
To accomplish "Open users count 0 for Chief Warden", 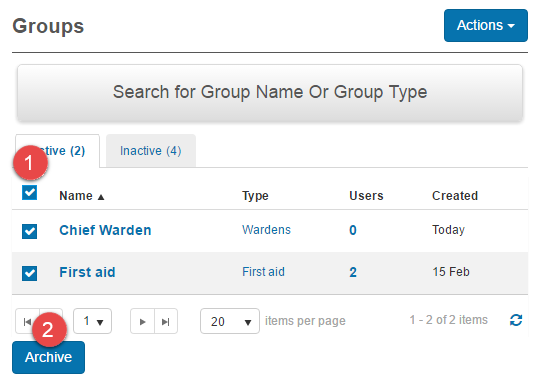I will point(353,230).
